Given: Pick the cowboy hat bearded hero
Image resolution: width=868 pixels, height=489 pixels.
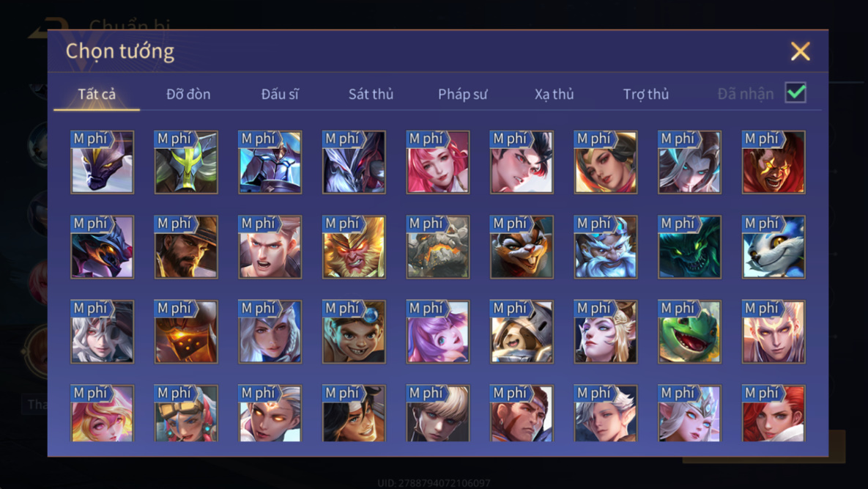Looking at the screenshot, I should pyautogui.click(x=186, y=247).
